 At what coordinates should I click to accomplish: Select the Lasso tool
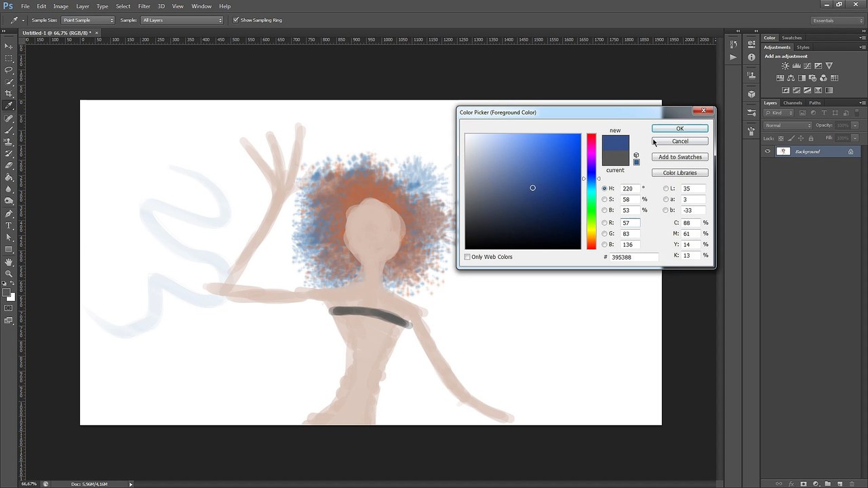coord(9,70)
